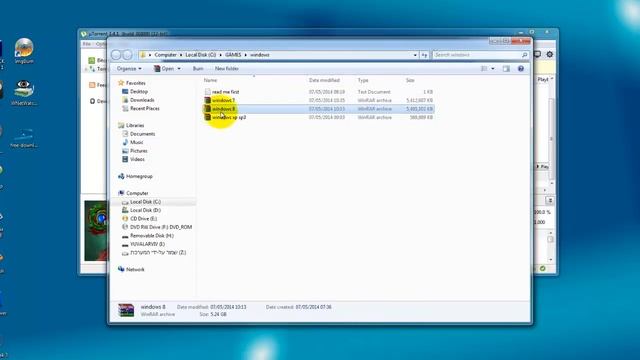Open Downloads in the navigation pane

click(x=142, y=100)
